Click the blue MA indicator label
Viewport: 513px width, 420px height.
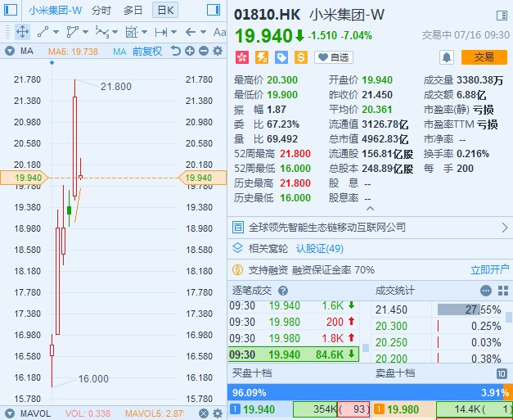coord(119,52)
